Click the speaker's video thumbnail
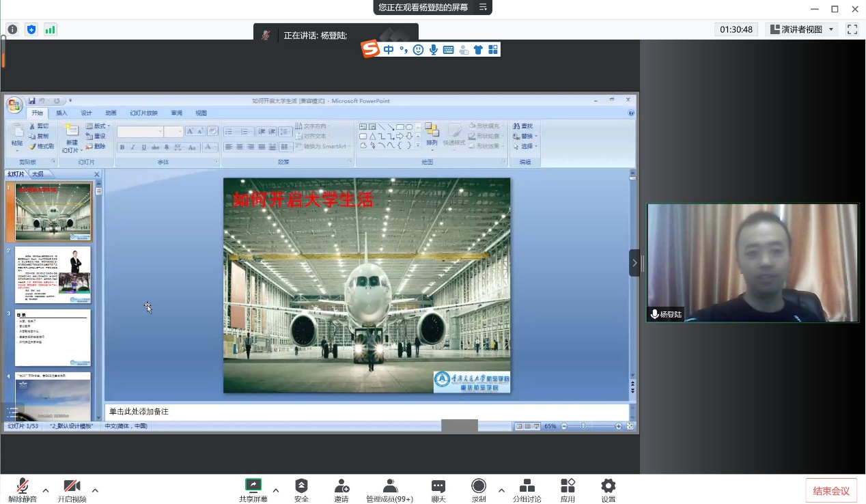The width and height of the screenshot is (866, 504). coord(753,263)
